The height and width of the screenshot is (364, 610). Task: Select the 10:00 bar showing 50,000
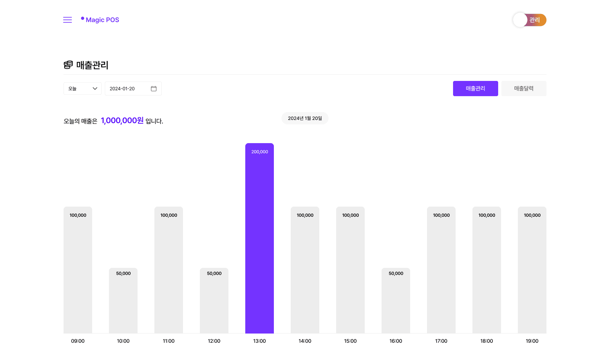[x=123, y=301]
